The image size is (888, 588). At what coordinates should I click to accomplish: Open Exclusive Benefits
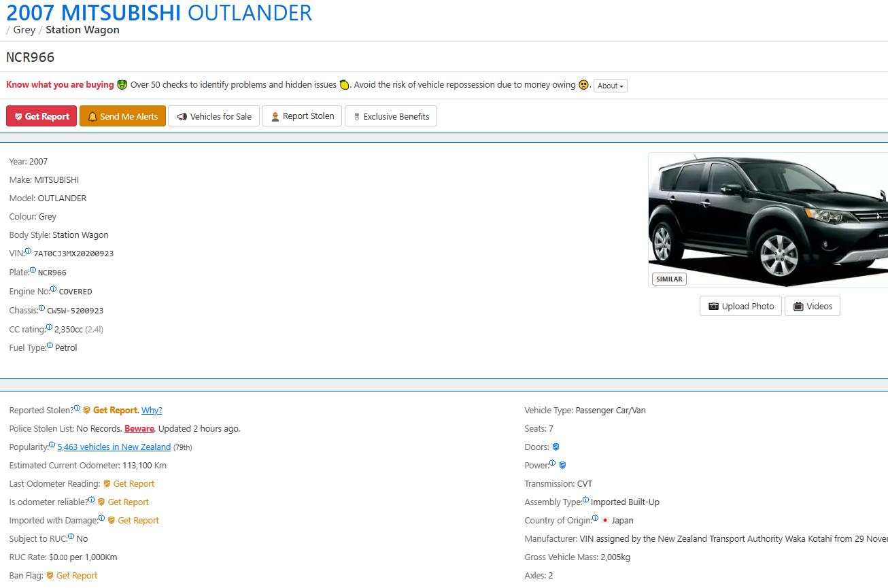coord(391,116)
